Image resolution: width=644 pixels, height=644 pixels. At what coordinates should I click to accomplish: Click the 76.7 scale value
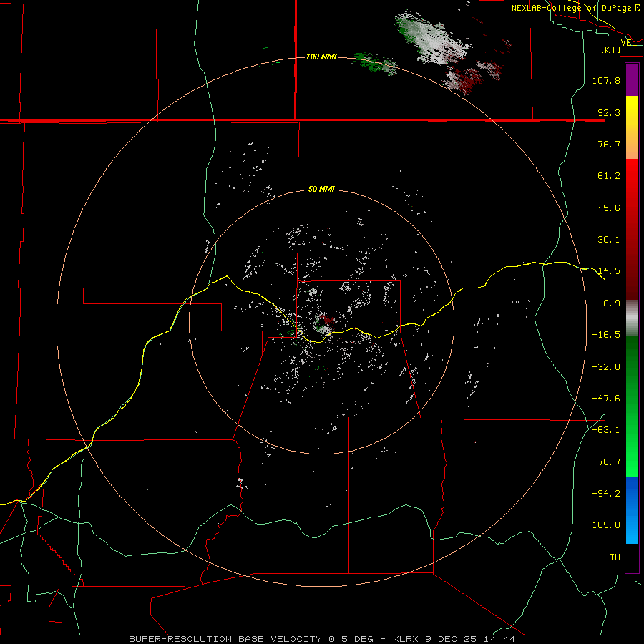coord(609,144)
